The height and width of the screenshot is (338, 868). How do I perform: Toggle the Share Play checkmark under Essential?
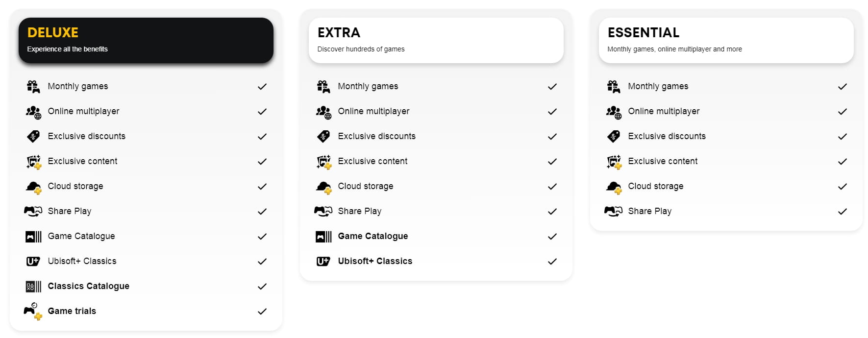[842, 211]
